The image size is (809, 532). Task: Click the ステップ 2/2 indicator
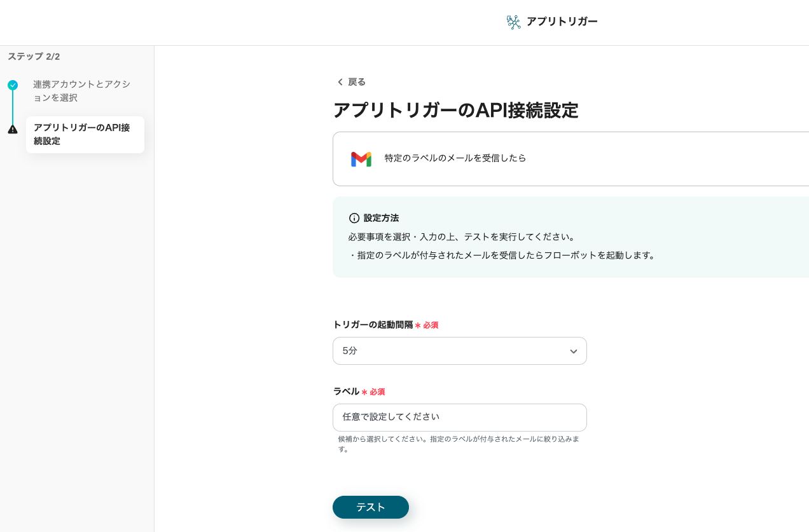click(x=34, y=57)
